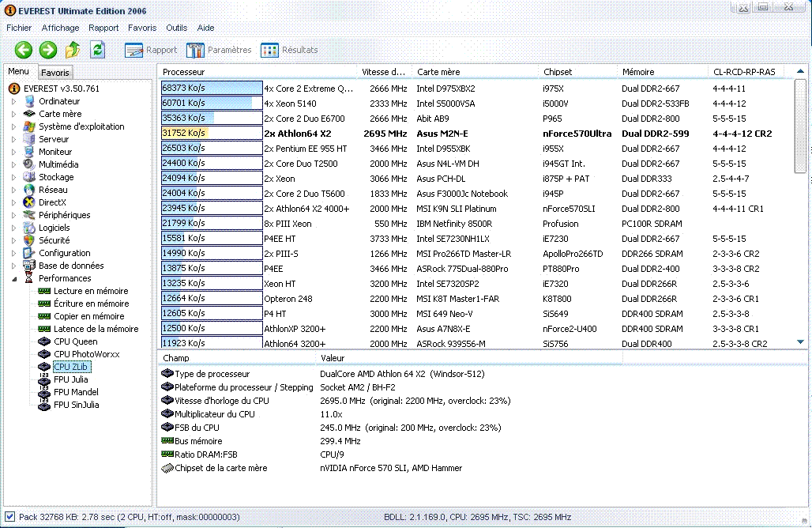Expand the Logiciels tree node

coord(14,228)
